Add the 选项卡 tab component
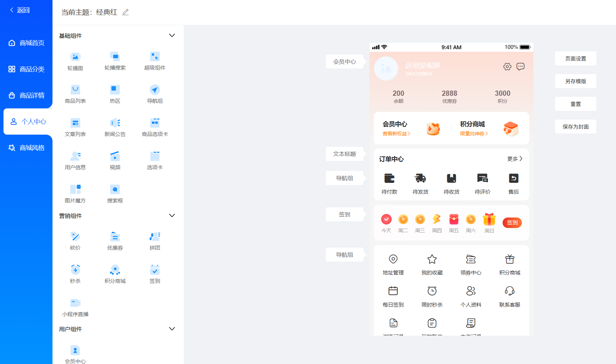Viewport: 616px width, 364px height. 155,161
